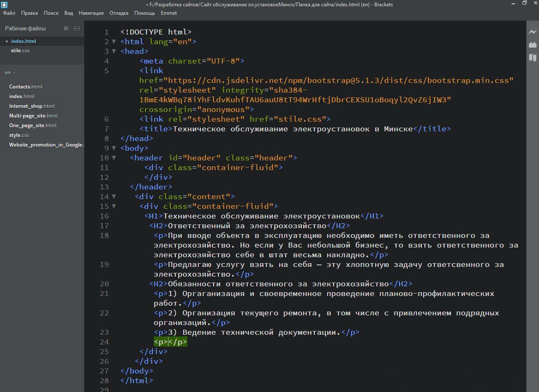Open the Файл menu
This screenshot has height=392, width=539.
(x=9, y=13)
